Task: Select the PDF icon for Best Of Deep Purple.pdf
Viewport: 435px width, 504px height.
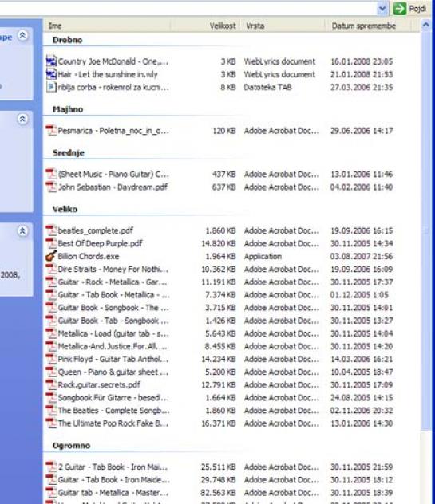Action: click(x=51, y=243)
